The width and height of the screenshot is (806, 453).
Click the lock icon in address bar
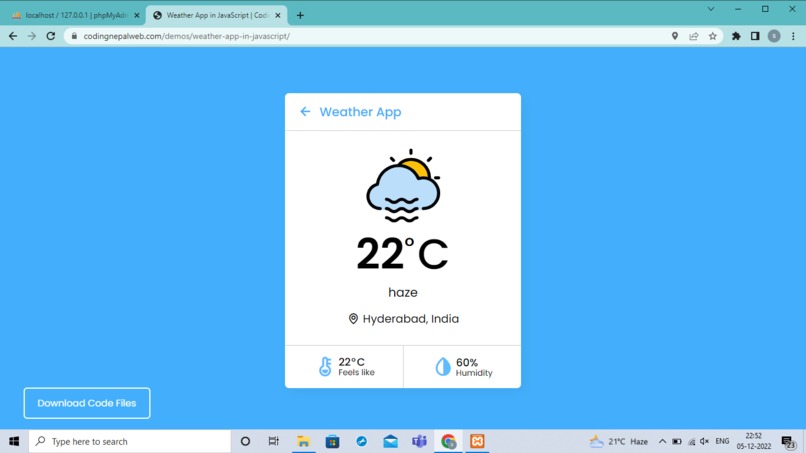click(x=74, y=36)
